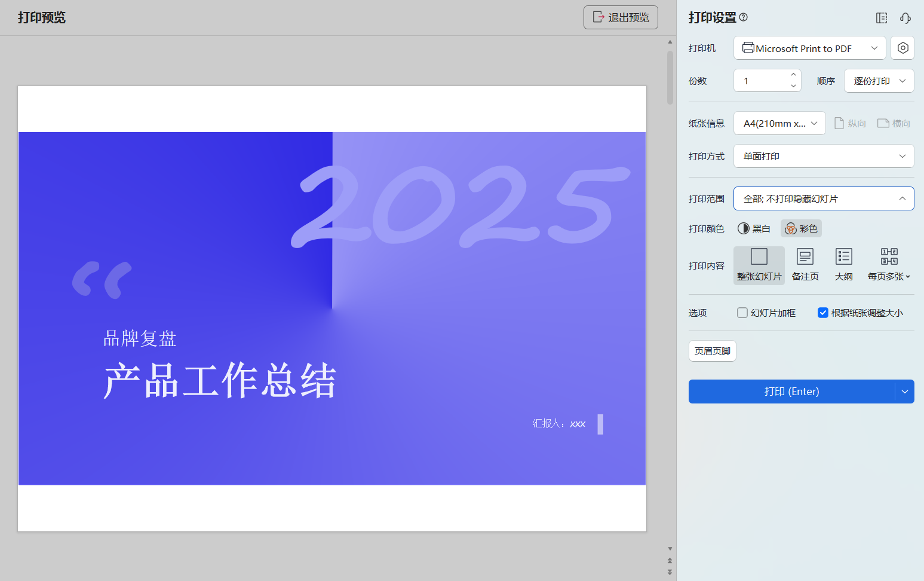
Task: Open the Microsoft Print to PDF printer dropdown
Action: [809, 48]
